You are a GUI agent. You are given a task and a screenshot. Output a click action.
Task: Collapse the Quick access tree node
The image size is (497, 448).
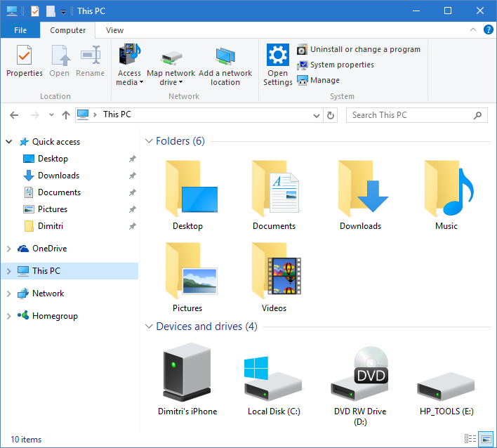(9, 142)
